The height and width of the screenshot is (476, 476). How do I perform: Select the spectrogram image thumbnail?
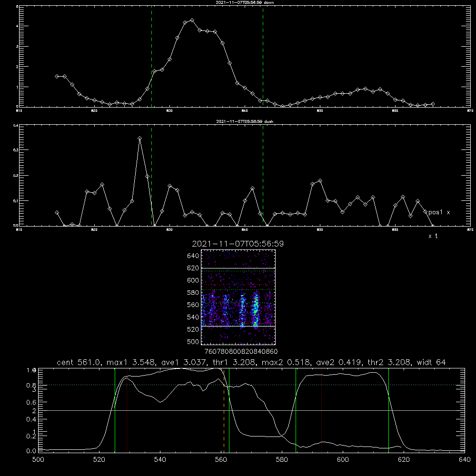pyautogui.click(x=238, y=297)
